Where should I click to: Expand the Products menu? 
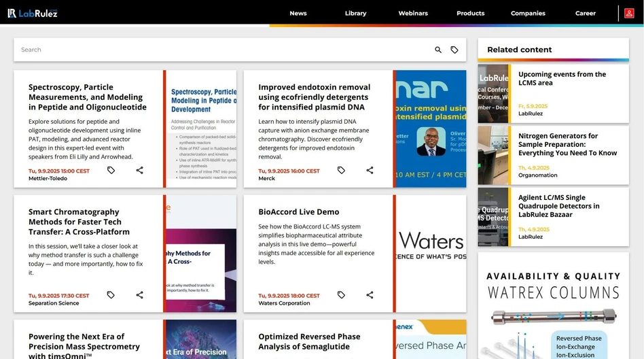(x=470, y=13)
